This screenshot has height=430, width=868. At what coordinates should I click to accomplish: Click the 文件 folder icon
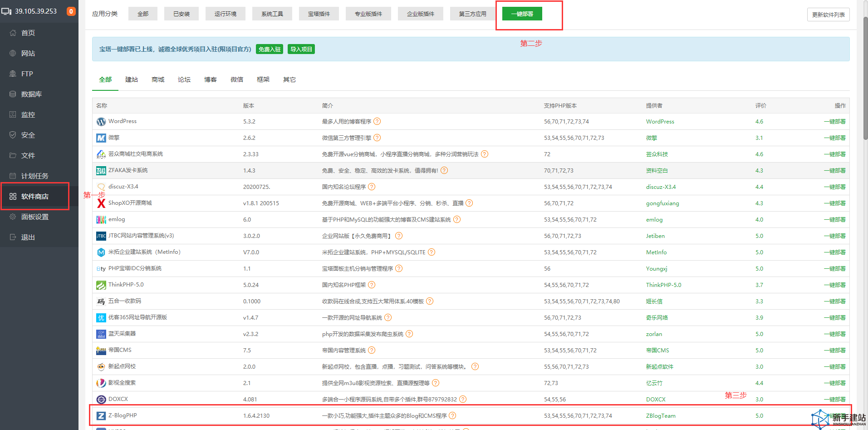point(13,155)
